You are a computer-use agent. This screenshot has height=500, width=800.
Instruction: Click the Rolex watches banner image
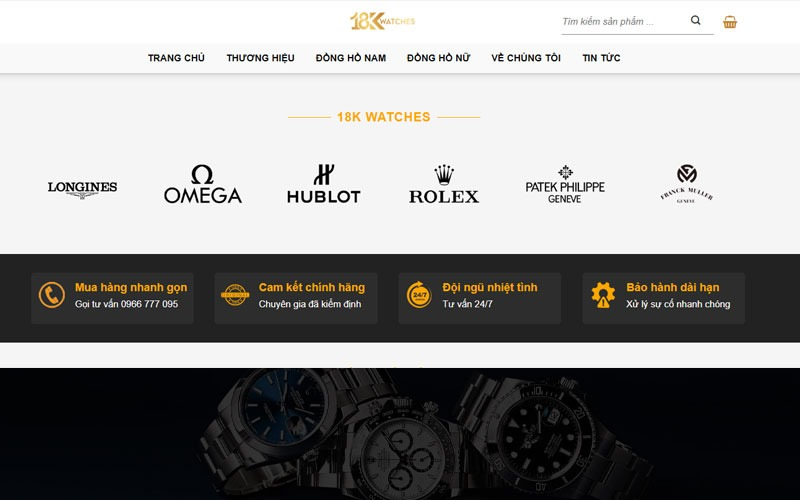(x=400, y=434)
